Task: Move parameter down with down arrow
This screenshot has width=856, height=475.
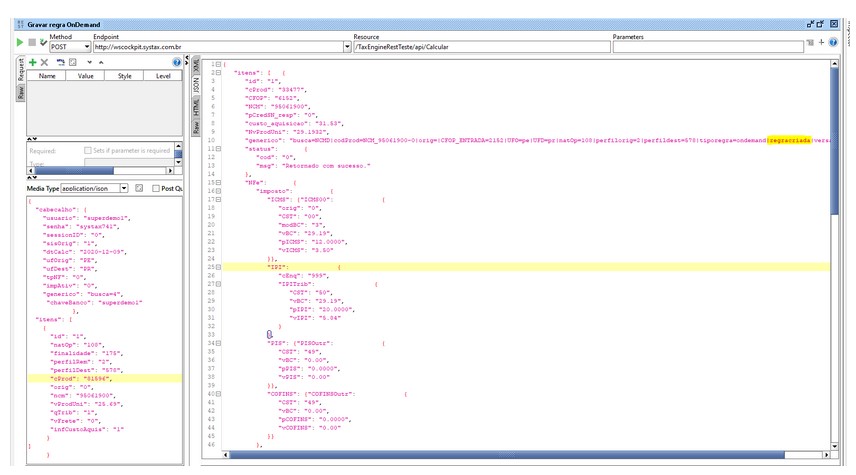Action: pyautogui.click(x=90, y=62)
